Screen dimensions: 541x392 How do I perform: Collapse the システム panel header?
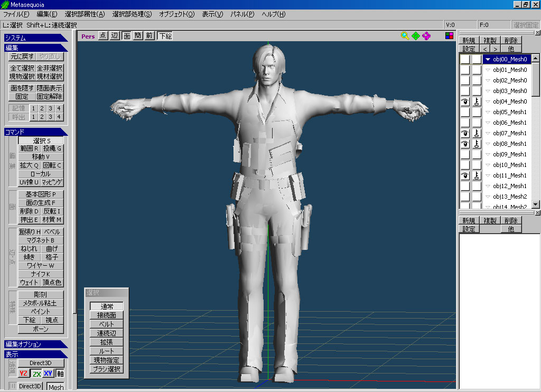(36, 38)
